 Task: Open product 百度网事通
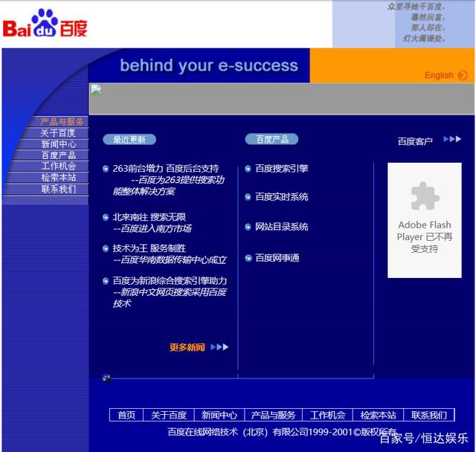(x=277, y=258)
